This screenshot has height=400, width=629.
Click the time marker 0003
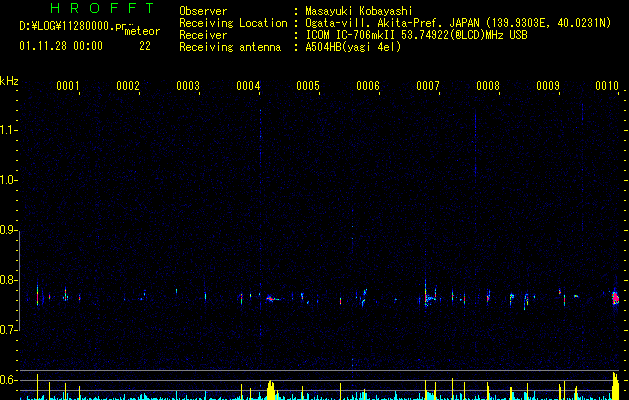pos(188,86)
